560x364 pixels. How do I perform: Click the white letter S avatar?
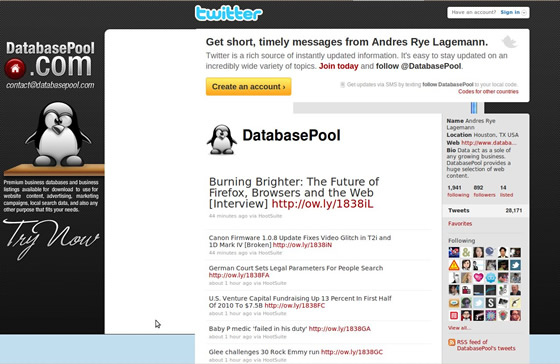[491, 303]
